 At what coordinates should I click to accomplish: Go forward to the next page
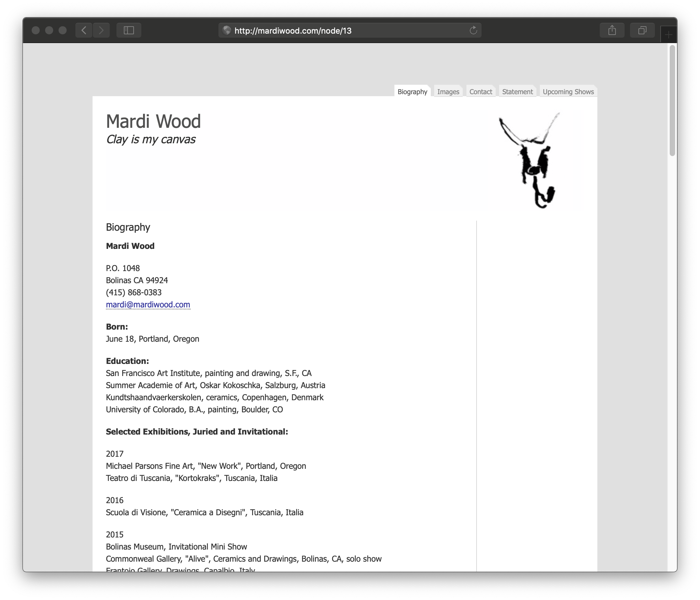[x=101, y=30]
